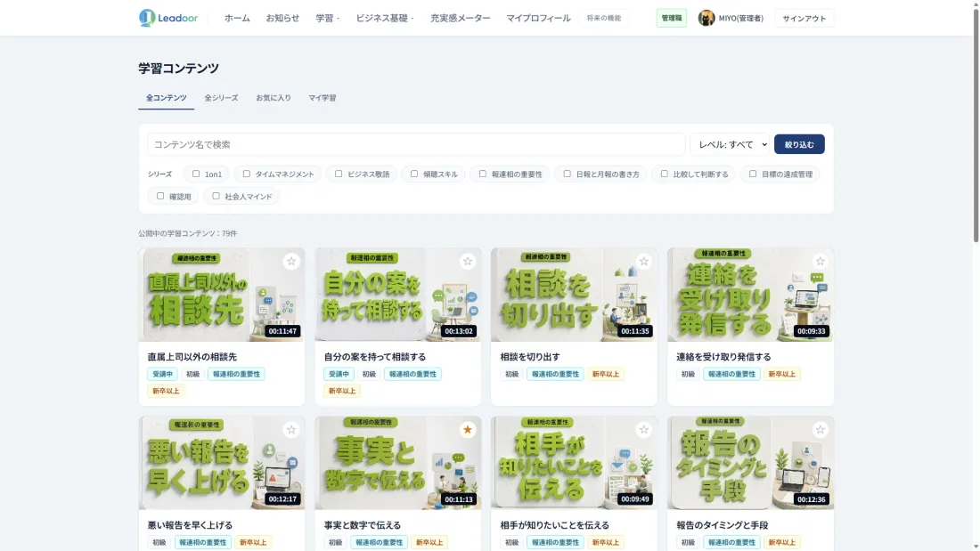This screenshot has height=551, width=980.
Task: Click the 将来の機能 button
Action: (x=603, y=18)
